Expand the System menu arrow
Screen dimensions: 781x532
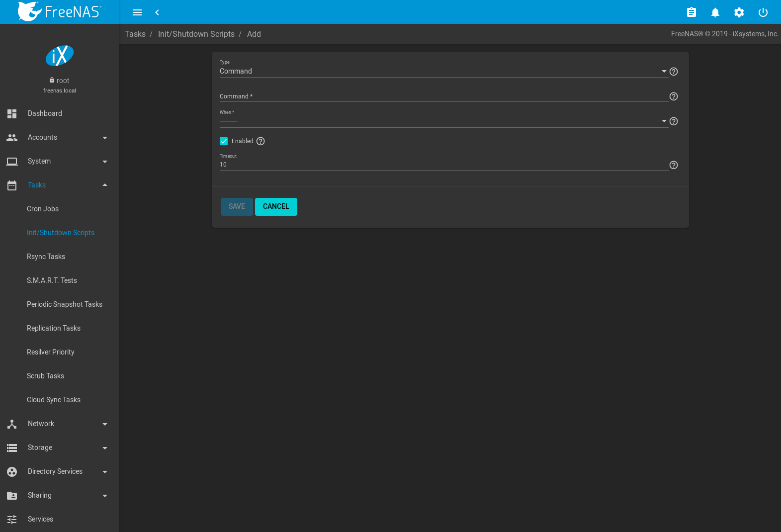pos(105,162)
